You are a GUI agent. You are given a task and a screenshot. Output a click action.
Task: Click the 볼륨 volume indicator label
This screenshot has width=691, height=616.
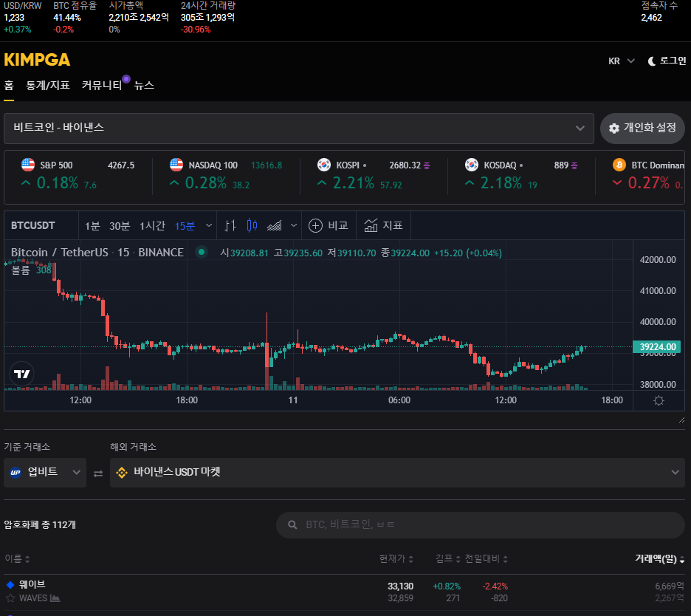[x=20, y=270]
